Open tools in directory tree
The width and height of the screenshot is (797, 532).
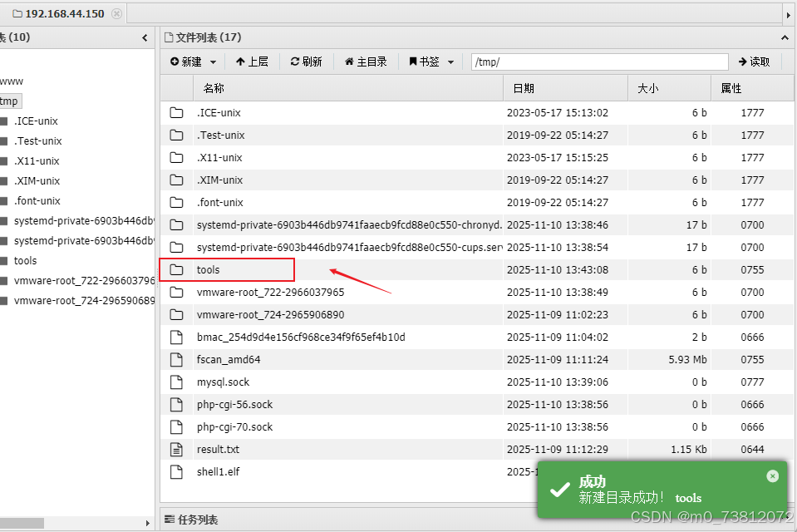point(26,260)
